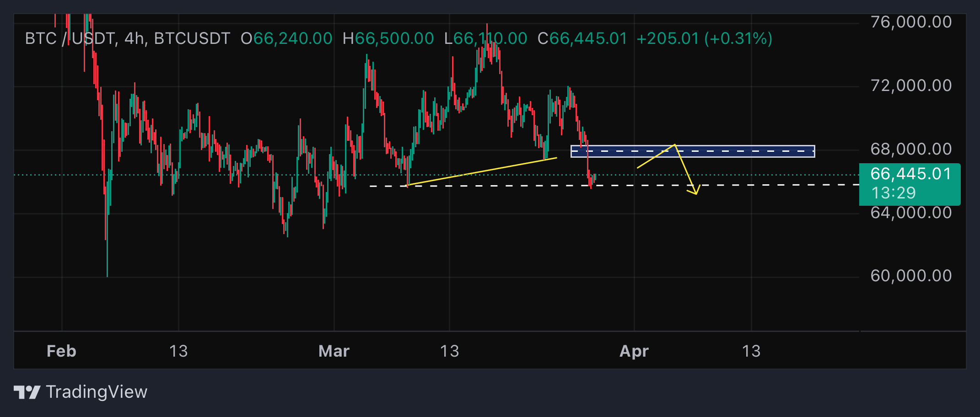Click the TradingView logo icon
The image size is (980, 417).
point(27,392)
